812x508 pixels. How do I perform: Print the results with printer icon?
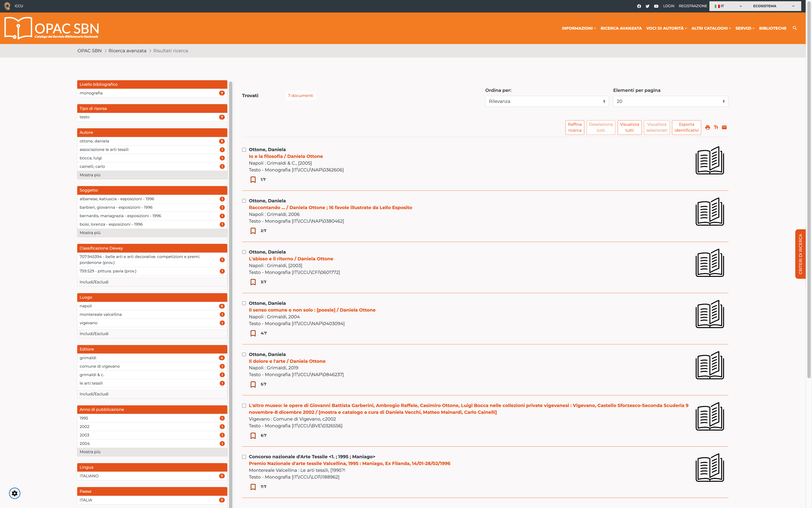pyautogui.click(x=708, y=127)
